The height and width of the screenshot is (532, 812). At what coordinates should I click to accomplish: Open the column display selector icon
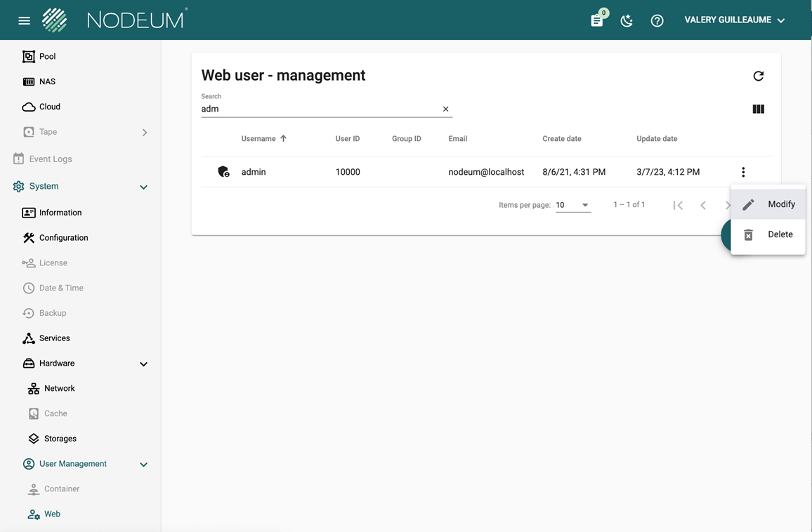pos(758,109)
